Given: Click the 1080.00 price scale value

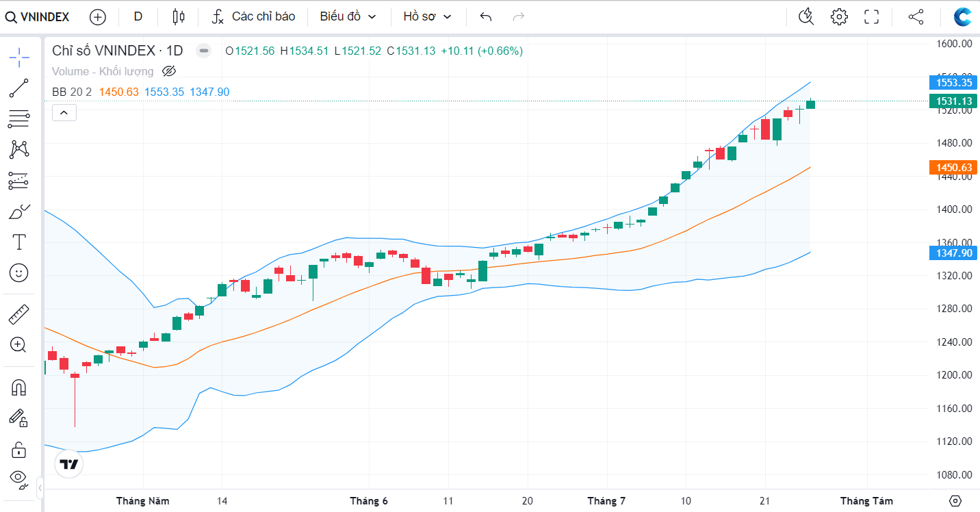Looking at the screenshot, I should 954,474.
